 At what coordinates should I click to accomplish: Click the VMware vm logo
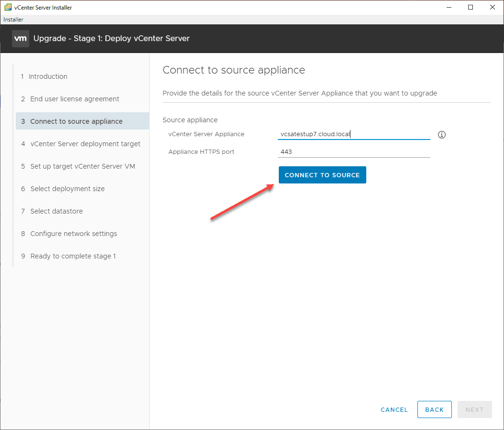[21, 39]
